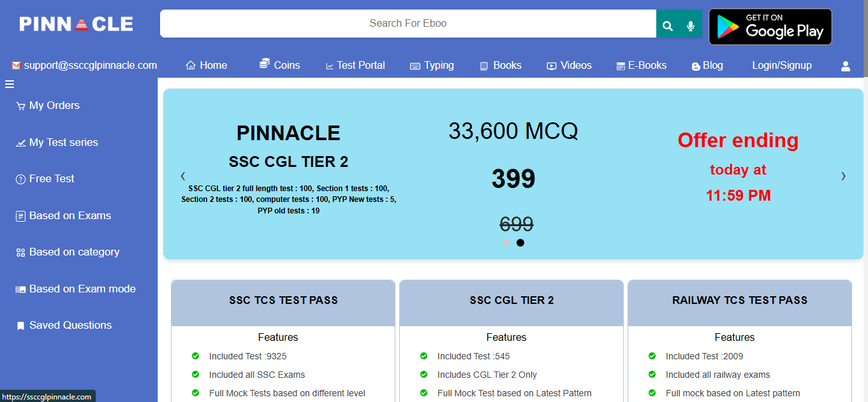Open the Get it on Google Play badge

pos(770,27)
